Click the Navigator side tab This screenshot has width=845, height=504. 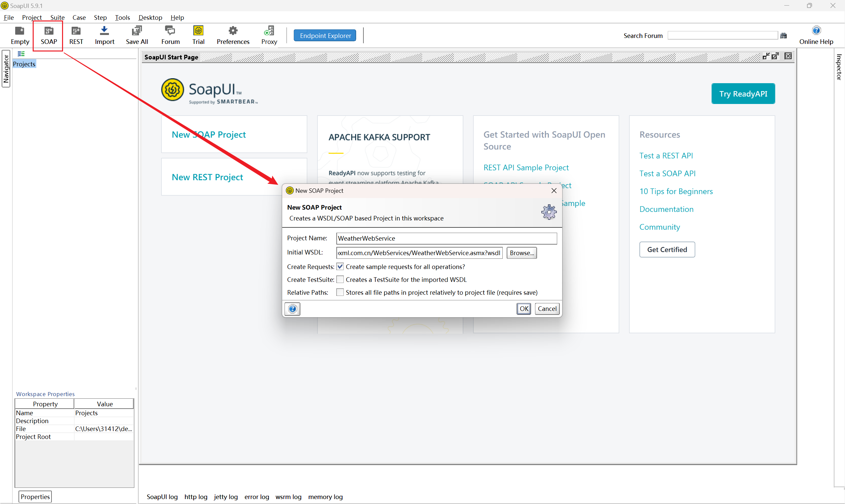pos(6,69)
